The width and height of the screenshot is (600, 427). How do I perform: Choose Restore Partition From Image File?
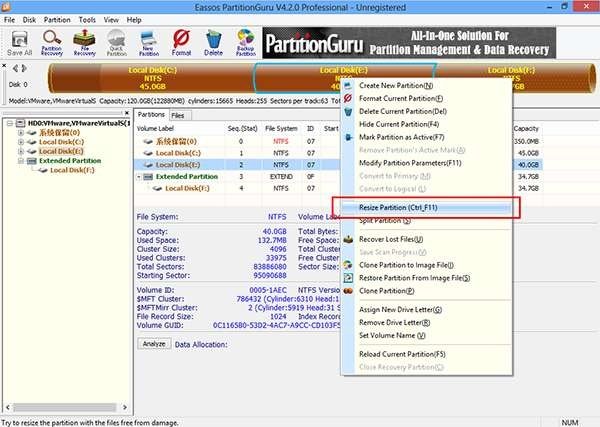coord(414,278)
